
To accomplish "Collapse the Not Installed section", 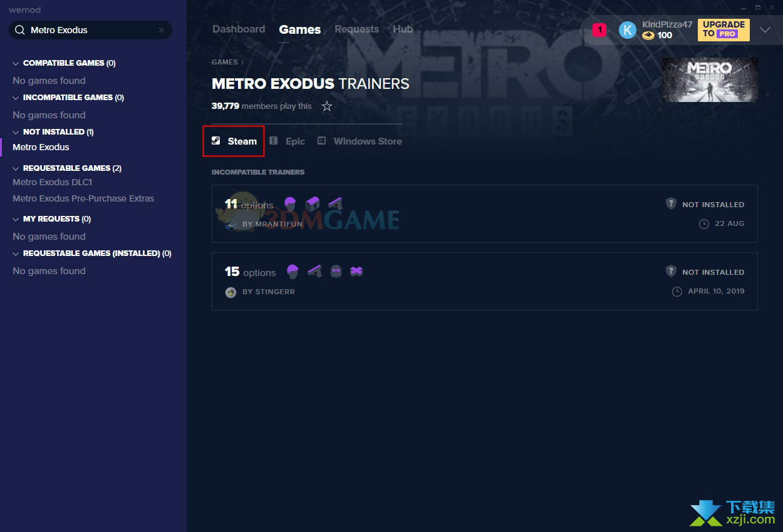I will 16,132.
